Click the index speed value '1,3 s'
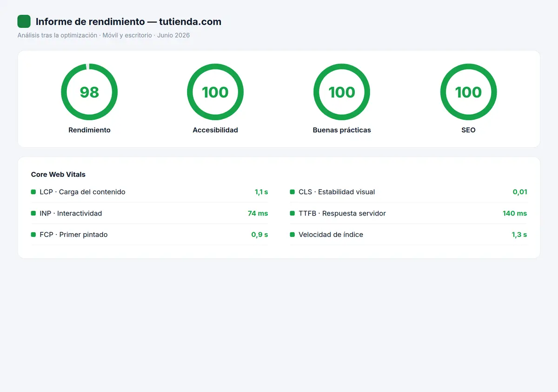 [x=519, y=235]
